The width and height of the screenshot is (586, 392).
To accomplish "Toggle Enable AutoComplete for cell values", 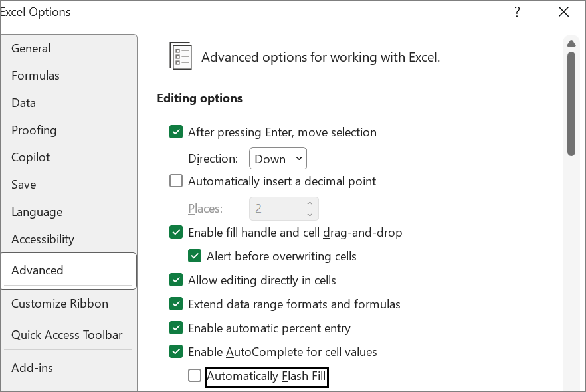I will tap(176, 352).
